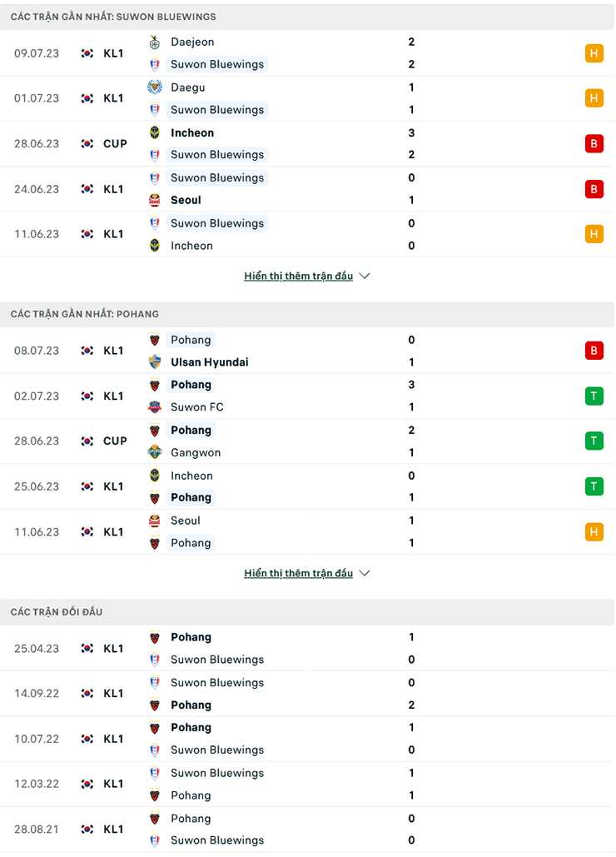Click the yellow H badge on the Daejeon match
The width and height of the screenshot is (616, 857).
click(594, 52)
